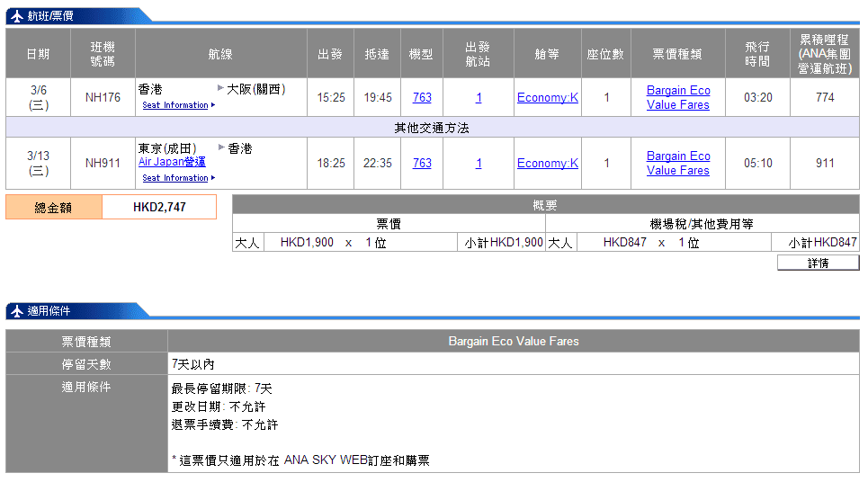Select Economy:K cabin class link for NH176
The height and width of the screenshot is (482, 868).
click(x=547, y=97)
